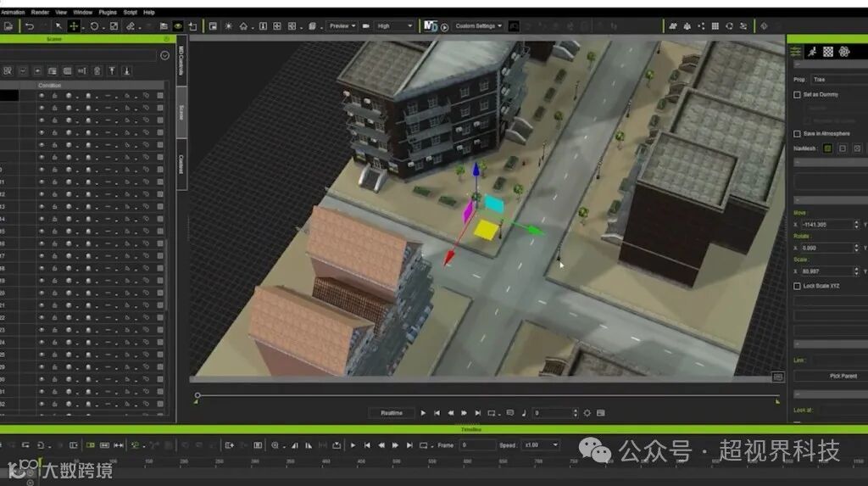The image size is (868, 486).
Task: Open the Preview render mode dropdown
Action: click(x=342, y=26)
